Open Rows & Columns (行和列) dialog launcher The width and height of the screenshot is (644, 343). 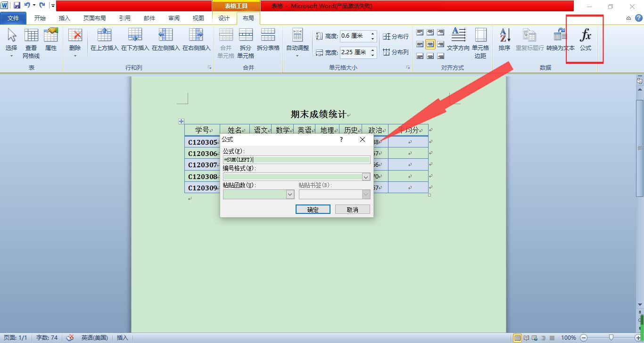[x=209, y=68]
